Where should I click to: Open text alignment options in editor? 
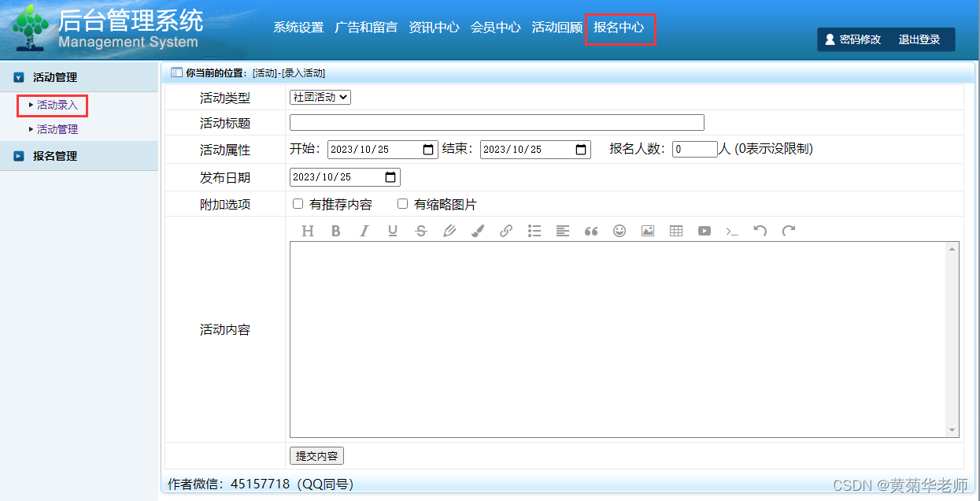click(563, 231)
